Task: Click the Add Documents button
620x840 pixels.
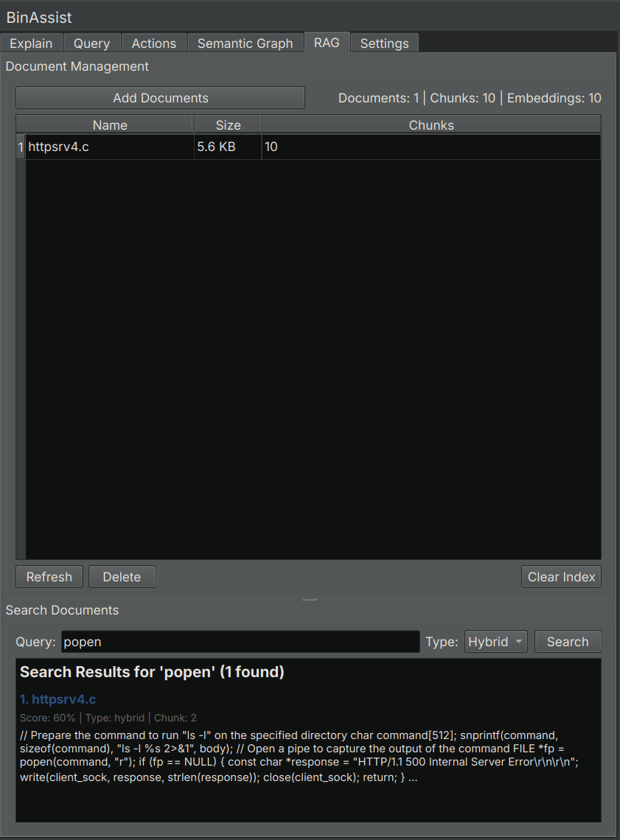Action: tap(160, 97)
